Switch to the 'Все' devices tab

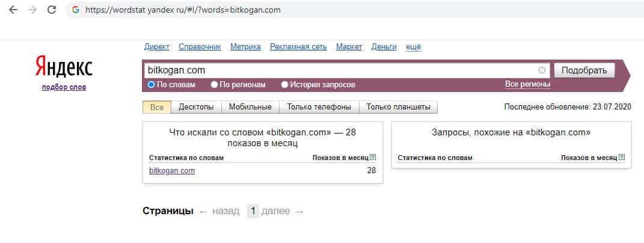click(x=157, y=107)
